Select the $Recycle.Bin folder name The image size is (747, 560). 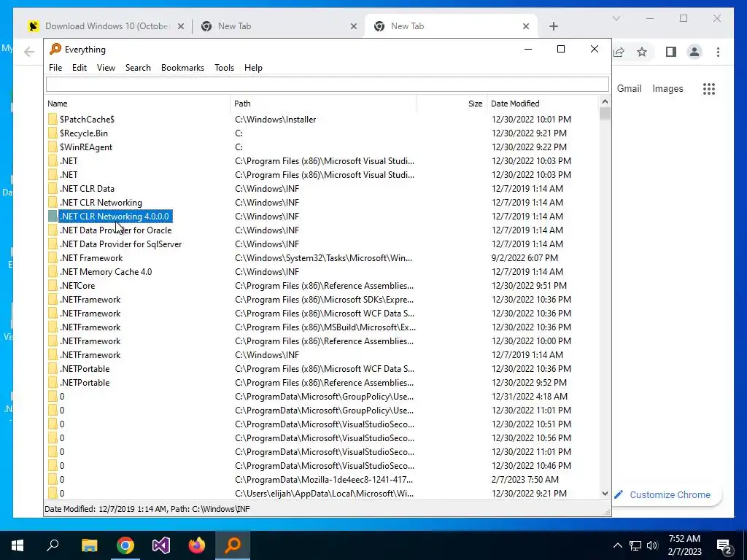click(x=84, y=133)
